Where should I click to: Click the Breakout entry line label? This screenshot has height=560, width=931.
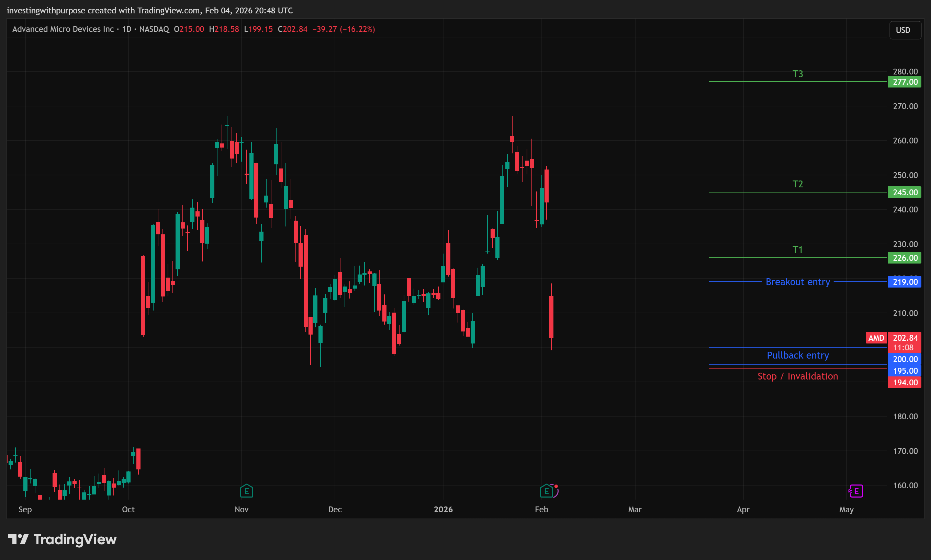click(x=797, y=282)
